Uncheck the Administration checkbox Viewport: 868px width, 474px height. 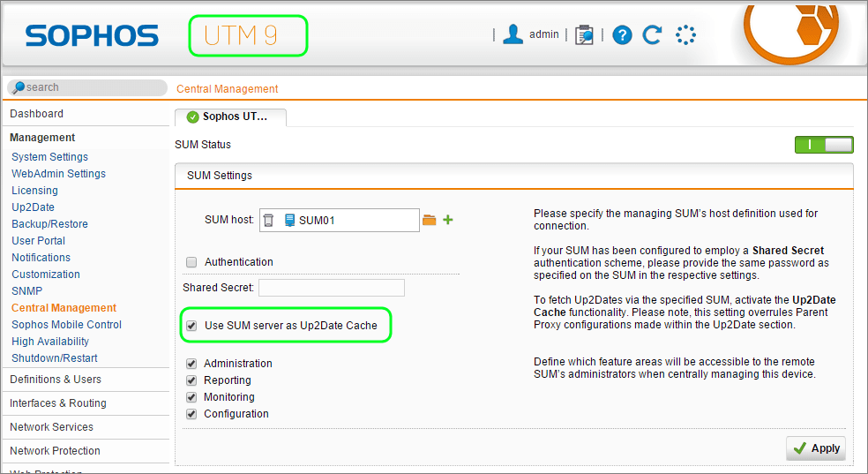[x=191, y=364]
